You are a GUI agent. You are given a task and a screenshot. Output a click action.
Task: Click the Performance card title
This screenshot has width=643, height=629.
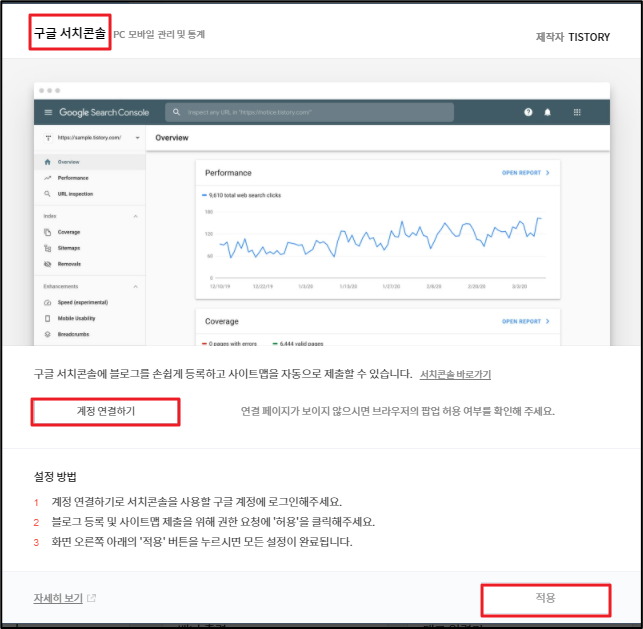228,173
